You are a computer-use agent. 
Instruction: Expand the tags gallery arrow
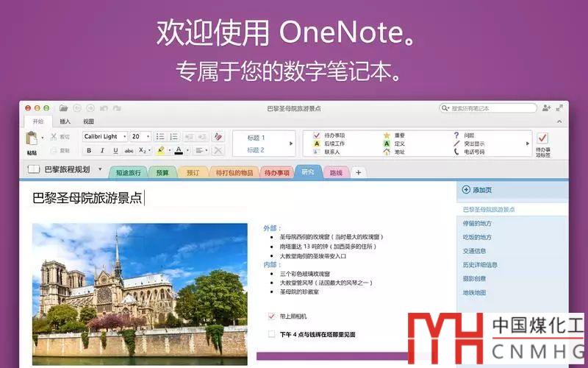[x=527, y=144]
